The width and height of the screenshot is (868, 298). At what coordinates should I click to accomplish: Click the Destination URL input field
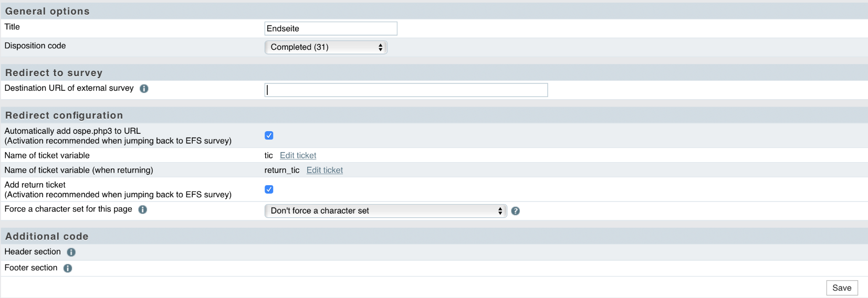(406, 90)
